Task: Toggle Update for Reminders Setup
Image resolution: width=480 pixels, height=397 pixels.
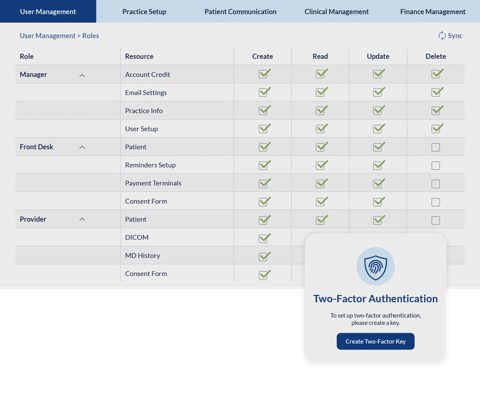Action: [379, 165]
